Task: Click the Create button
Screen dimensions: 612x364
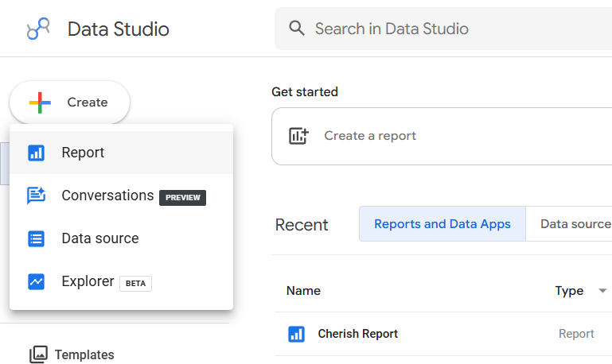Action: (69, 103)
